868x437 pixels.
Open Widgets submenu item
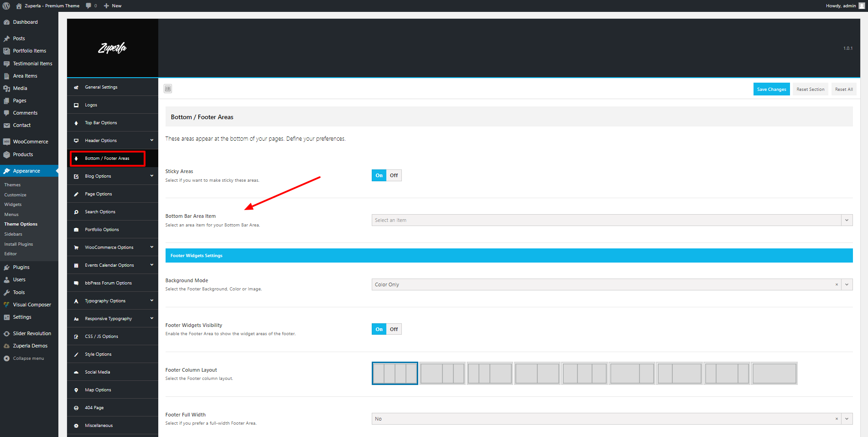click(13, 205)
